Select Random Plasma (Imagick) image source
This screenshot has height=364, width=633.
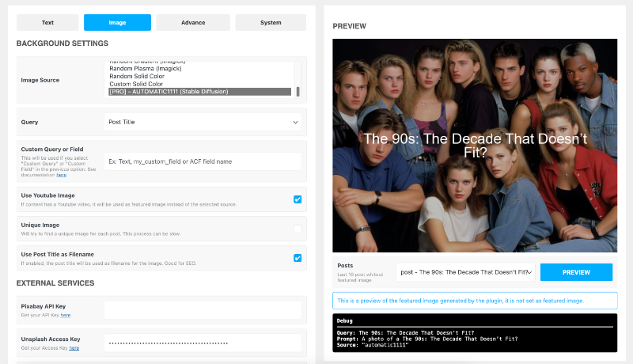pyautogui.click(x=146, y=69)
